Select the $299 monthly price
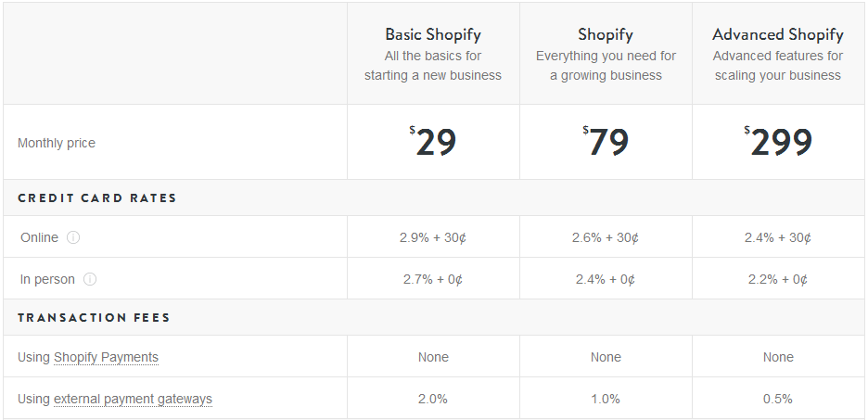Screen dimensions: 868x420 click(x=778, y=142)
